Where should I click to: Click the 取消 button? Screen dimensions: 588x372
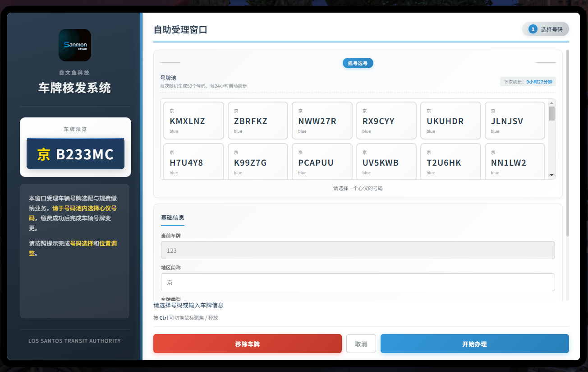361,344
